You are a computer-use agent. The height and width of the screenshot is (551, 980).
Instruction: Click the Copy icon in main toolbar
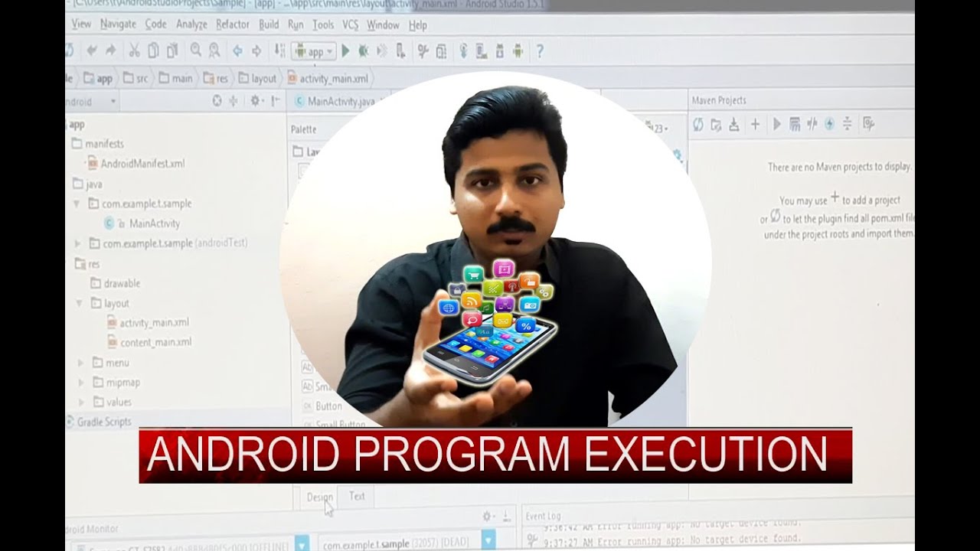[x=153, y=51]
